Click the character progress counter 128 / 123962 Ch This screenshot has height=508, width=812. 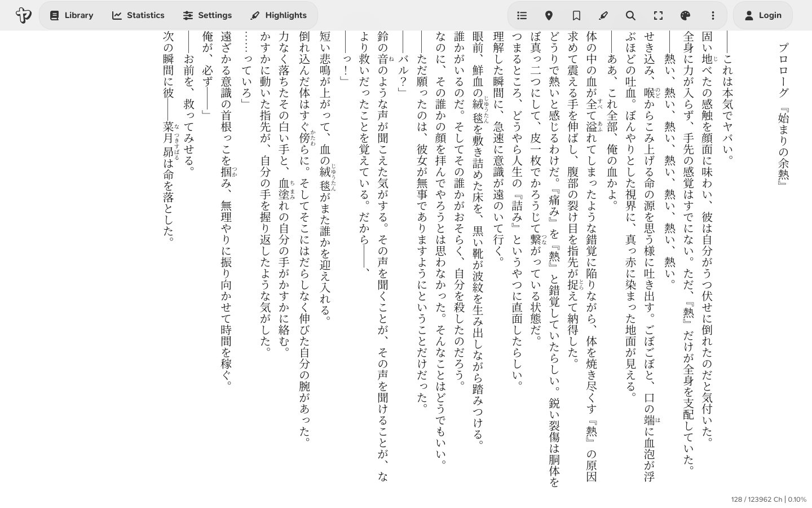click(756, 500)
